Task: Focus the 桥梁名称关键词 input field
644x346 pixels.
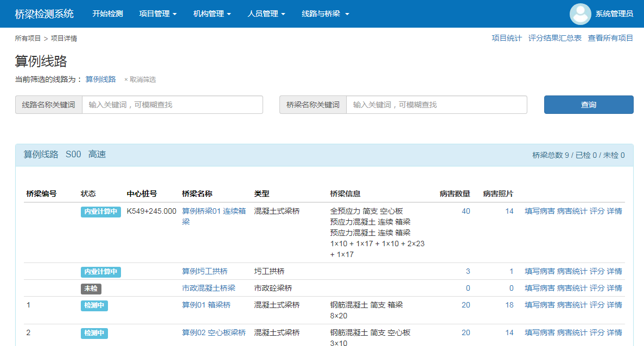Action: coord(436,105)
